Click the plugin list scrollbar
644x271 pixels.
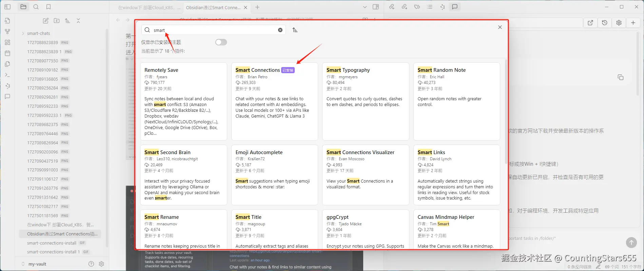click(506, 112)
